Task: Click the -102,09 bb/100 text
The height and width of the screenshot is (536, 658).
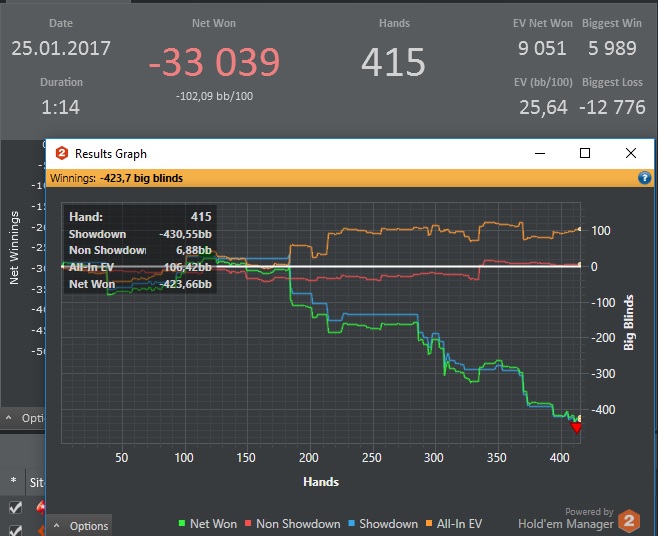Action: click(x=214, y=96)
